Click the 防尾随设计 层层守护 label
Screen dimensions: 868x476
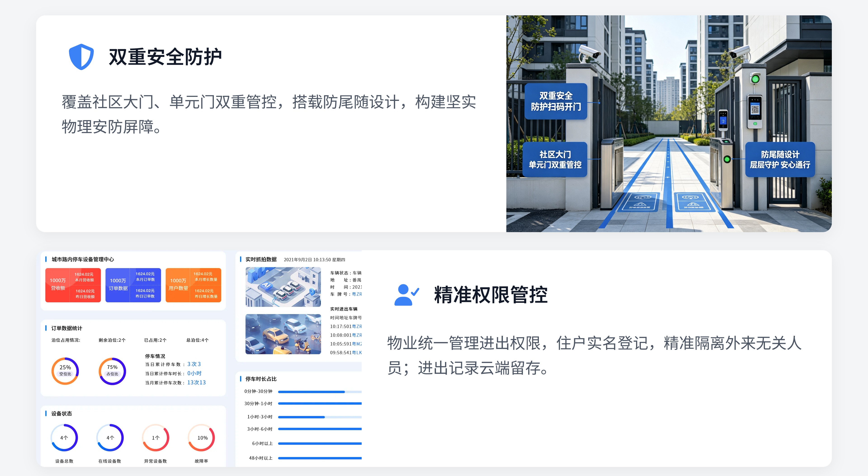780,160
